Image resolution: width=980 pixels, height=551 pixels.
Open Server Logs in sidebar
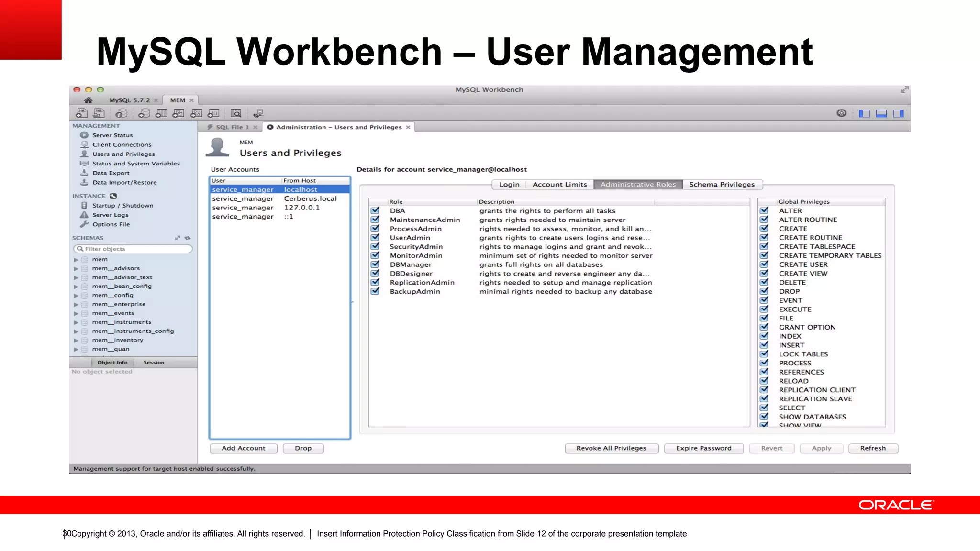coord(110,215)
